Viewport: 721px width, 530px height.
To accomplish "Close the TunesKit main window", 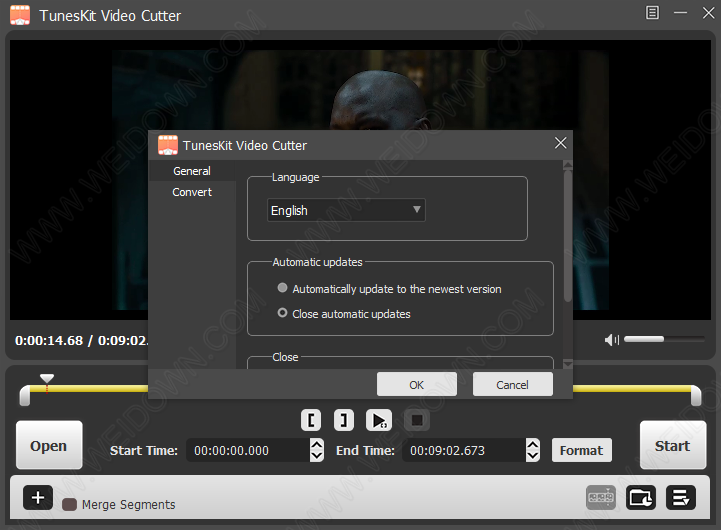I will (x=709, y=13).
